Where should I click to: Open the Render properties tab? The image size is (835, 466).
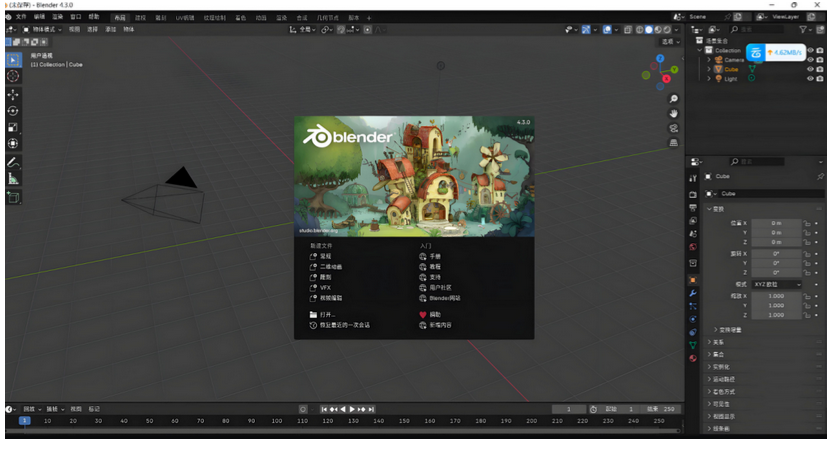tap(693, 194)
